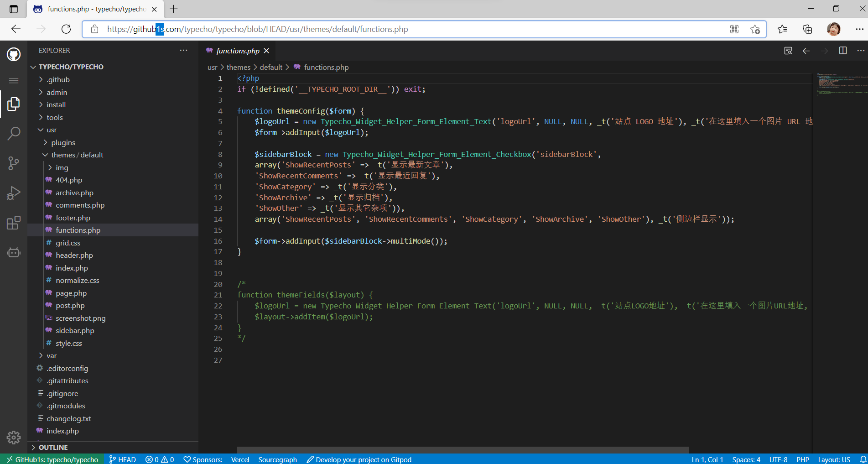Open the Source Control view

pyautogui.click(x=14, y=163)
